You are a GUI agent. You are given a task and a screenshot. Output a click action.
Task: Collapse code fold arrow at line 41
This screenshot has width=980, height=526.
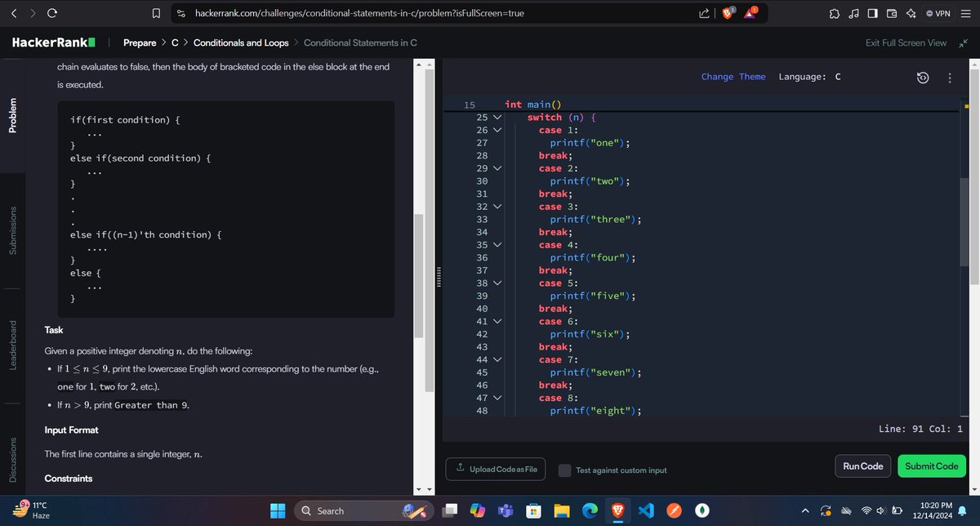pos(496,321)
